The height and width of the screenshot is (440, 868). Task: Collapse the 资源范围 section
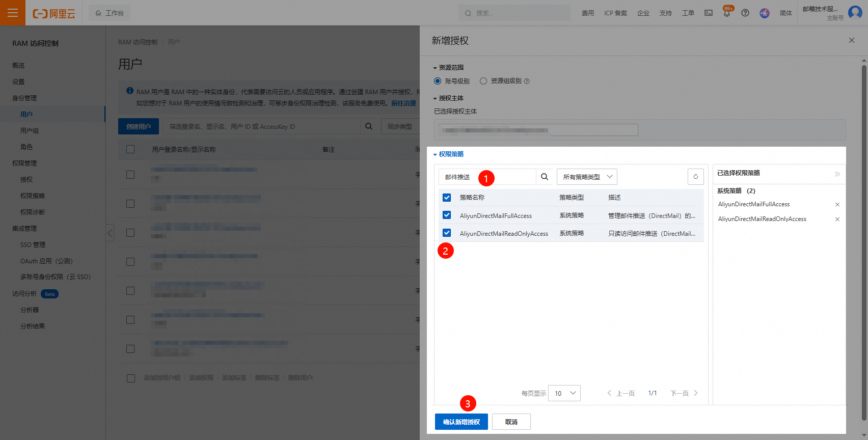448,68
